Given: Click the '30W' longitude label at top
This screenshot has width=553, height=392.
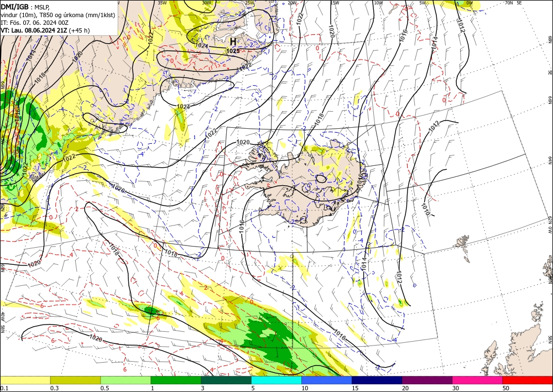Looking at the screenshot, I should click(x=206, y=3).
